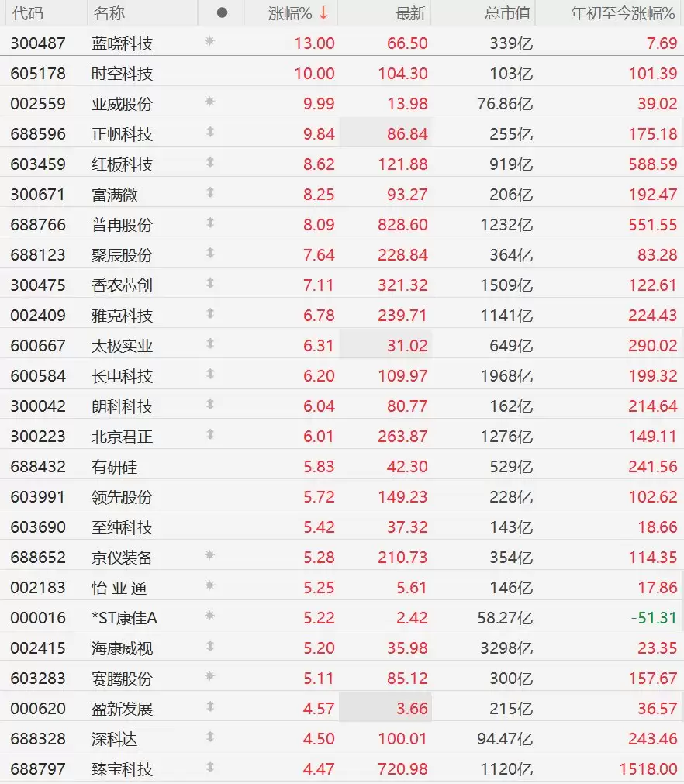Click the stock name 聚辰股份
684x784 pixels.
pyautogui.click(x=122, y=255)
